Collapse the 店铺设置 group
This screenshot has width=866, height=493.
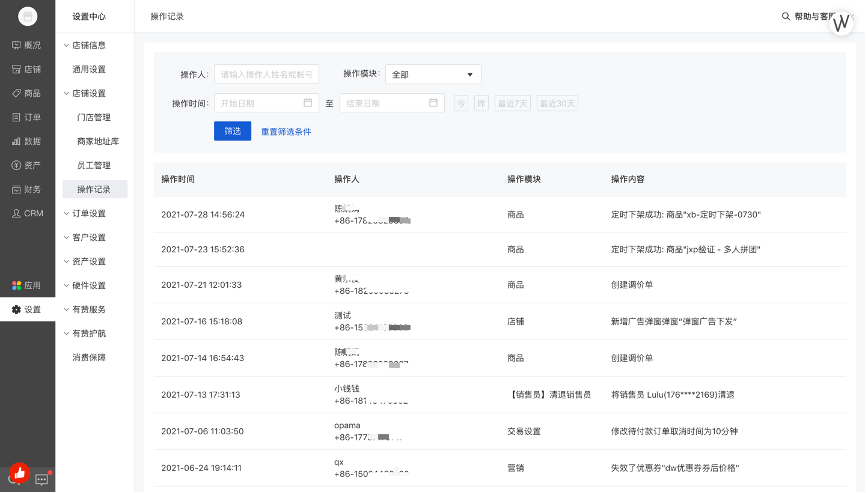tap(84, 93)
